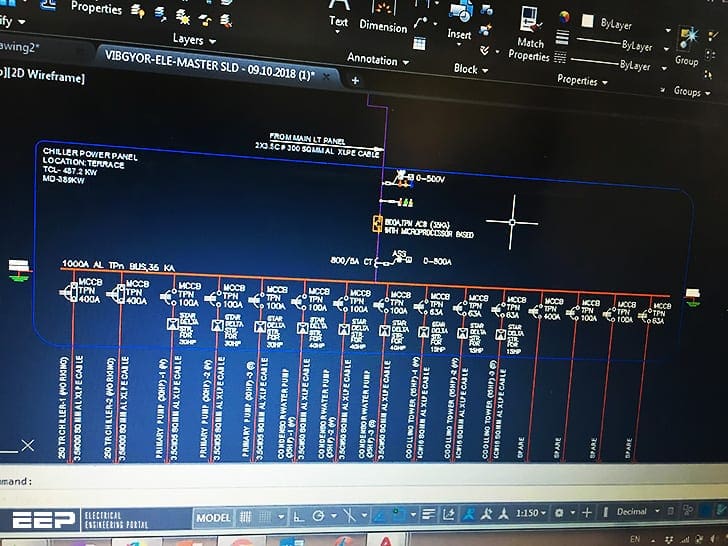Click the command line input field
The height and width of the screenshot is (546, 728).
(x=364, y=481)
